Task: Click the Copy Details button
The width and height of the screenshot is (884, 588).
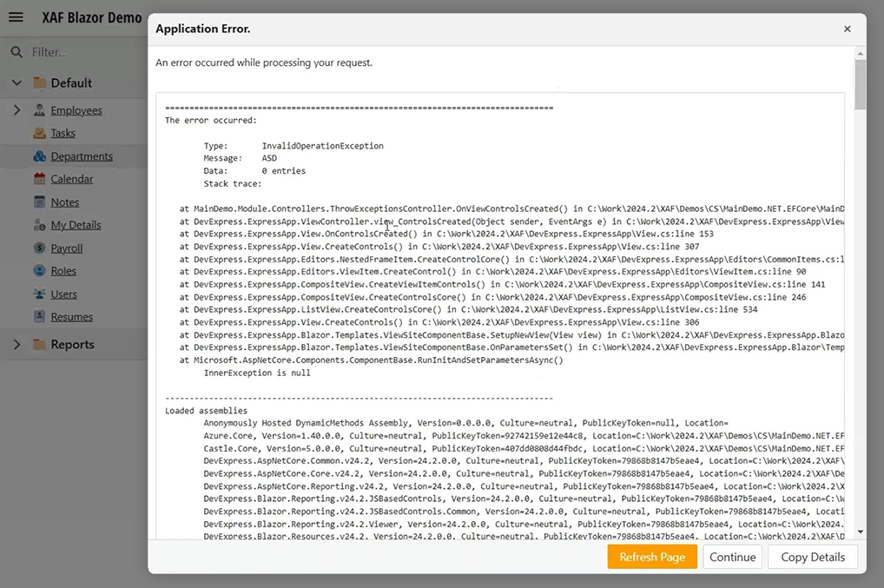Action: click(x=813, y=557)
